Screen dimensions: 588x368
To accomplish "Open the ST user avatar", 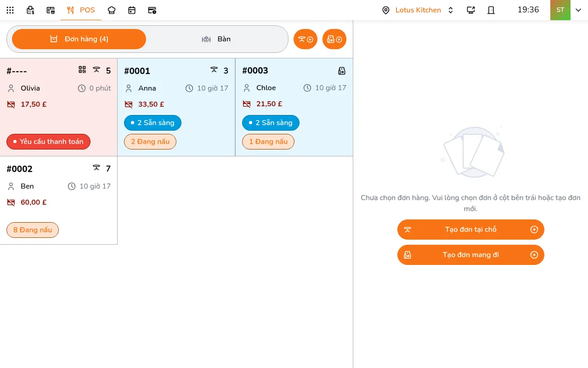I will tap(560, 10).
